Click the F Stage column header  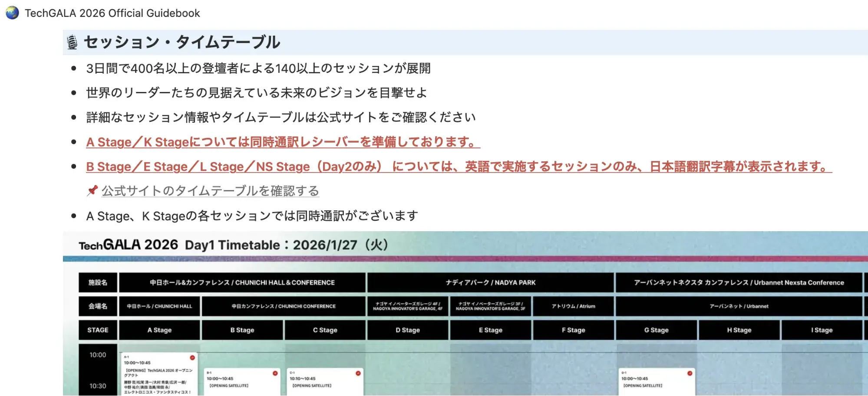[x=573, y=330]
